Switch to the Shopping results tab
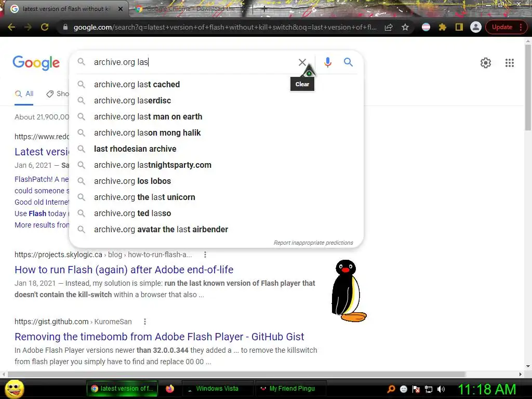Image resolution: width=532 pixels, height=399 pixels. point(58,94)
